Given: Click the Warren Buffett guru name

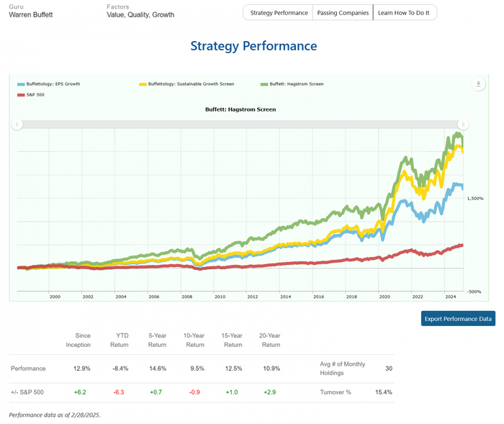Looking at the screenshot, I should [x=30, y=14].
